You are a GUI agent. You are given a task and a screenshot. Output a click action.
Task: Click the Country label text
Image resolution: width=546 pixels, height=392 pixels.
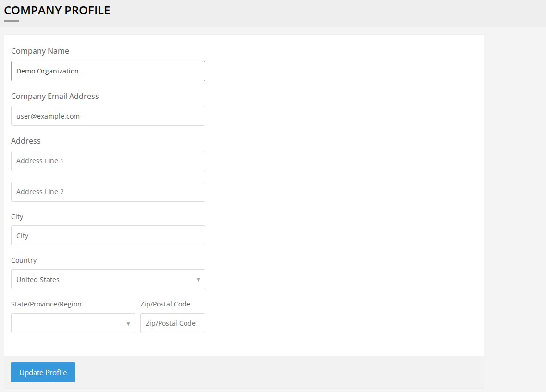click(24, 260)
